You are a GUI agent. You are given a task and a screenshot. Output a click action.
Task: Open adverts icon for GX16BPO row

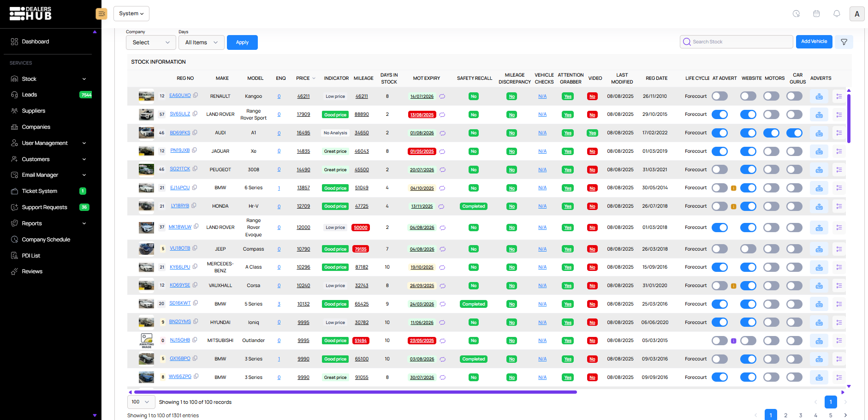point(819,359)
